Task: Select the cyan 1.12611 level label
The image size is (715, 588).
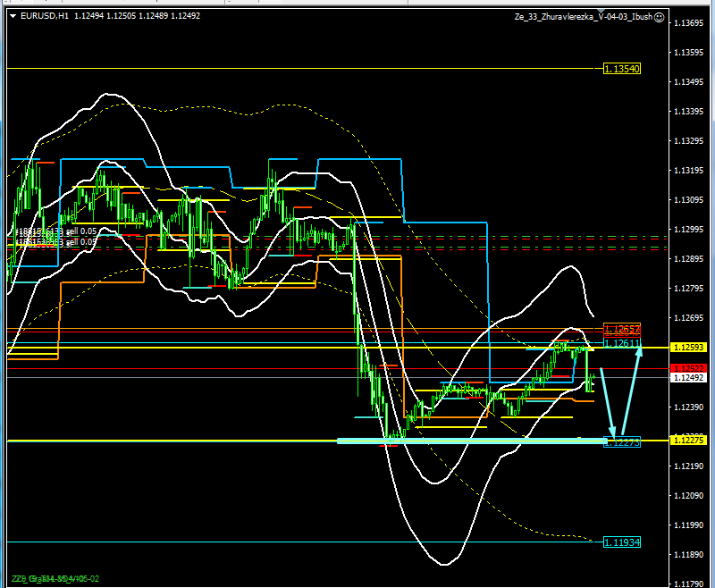Action: [x=622, y=343]
